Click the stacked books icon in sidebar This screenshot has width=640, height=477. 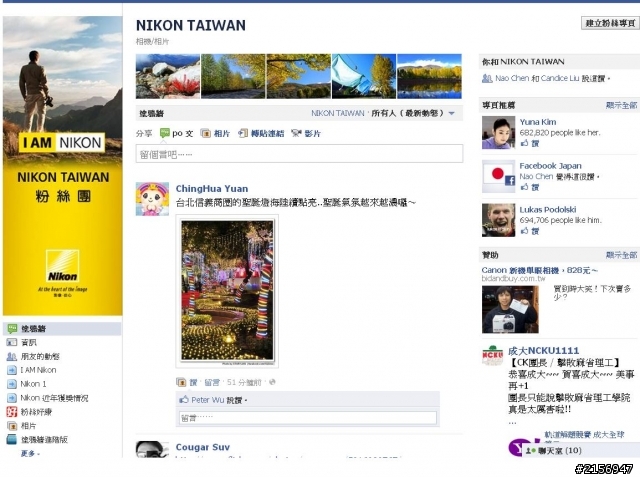coord(12,439)
